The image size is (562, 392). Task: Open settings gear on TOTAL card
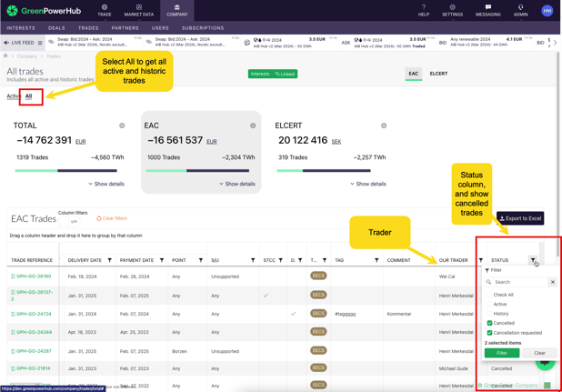(x=122, y=126)
